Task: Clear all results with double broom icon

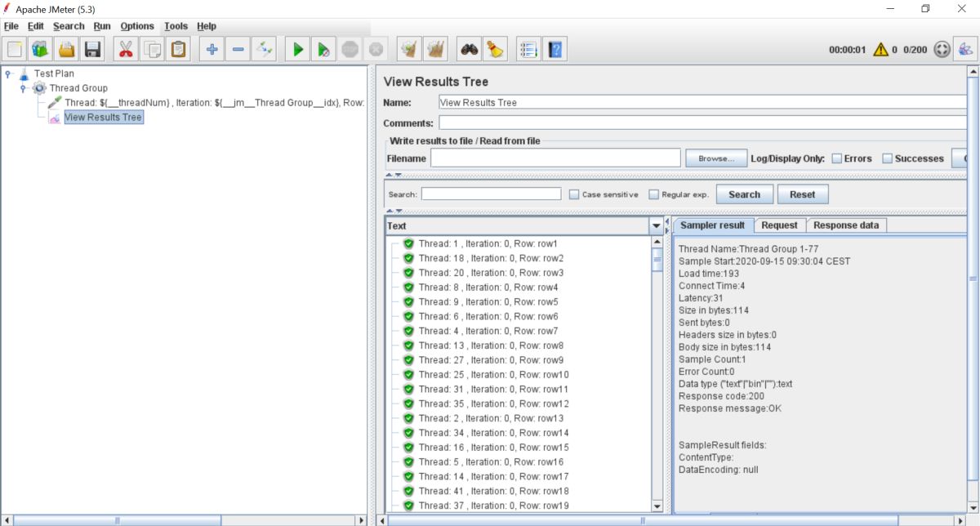Action: [435, 49]
